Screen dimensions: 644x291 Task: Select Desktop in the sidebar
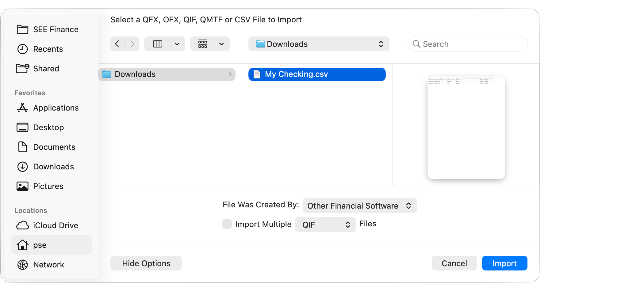click(x=48, y=127)
